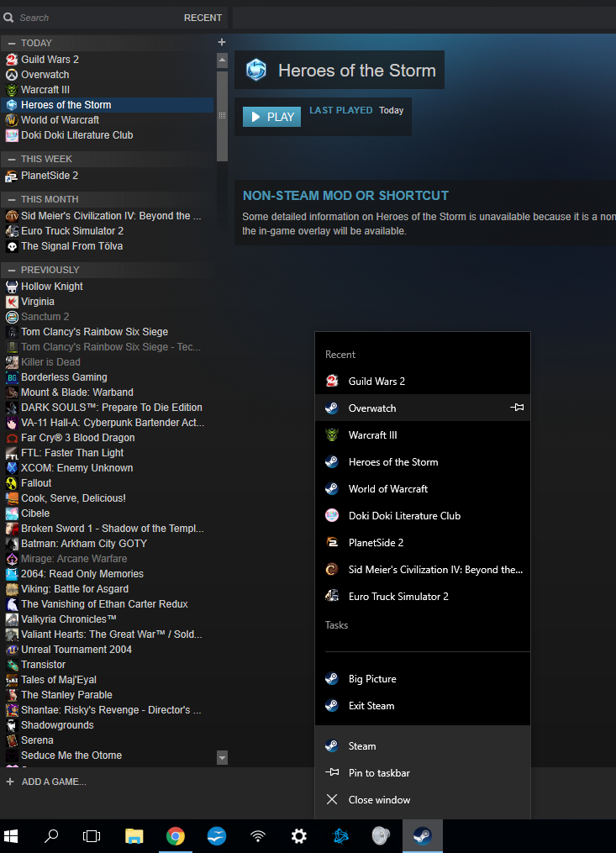Select Unreal Tournament 2004 in library
616x853 pixels.
pyautogui.click(x=108, y=649)
